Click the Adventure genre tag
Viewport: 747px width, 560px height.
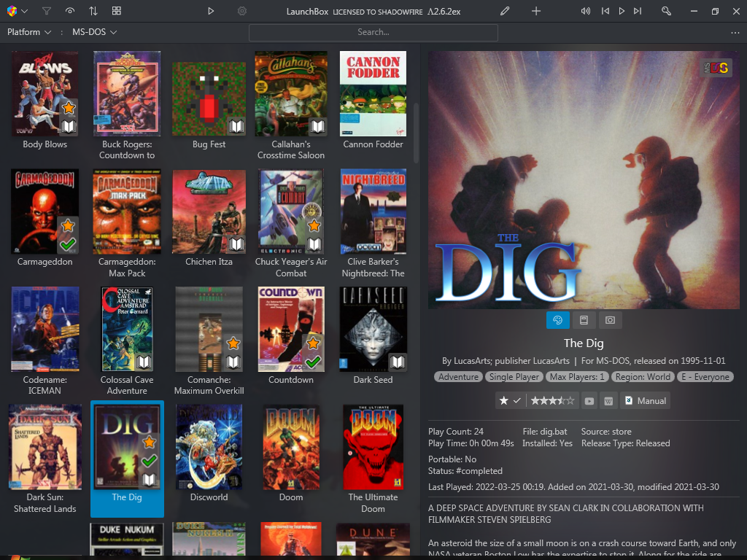[458, 377]
